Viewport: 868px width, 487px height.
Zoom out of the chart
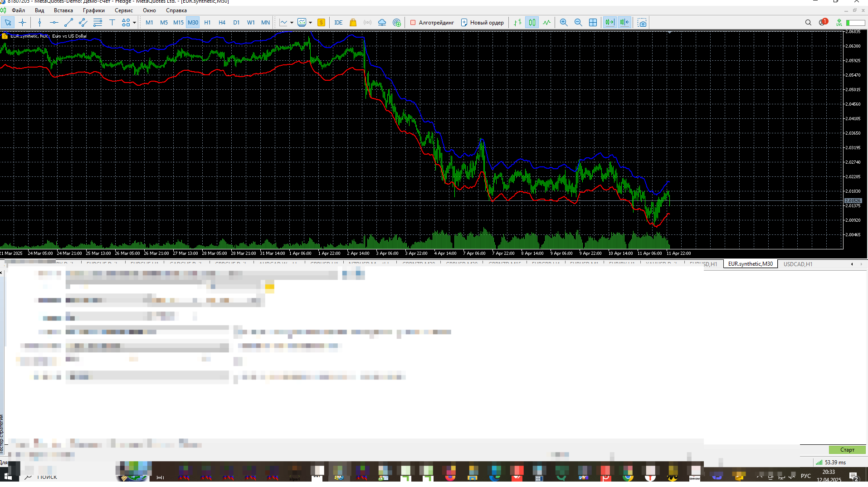tap(578, 22)
